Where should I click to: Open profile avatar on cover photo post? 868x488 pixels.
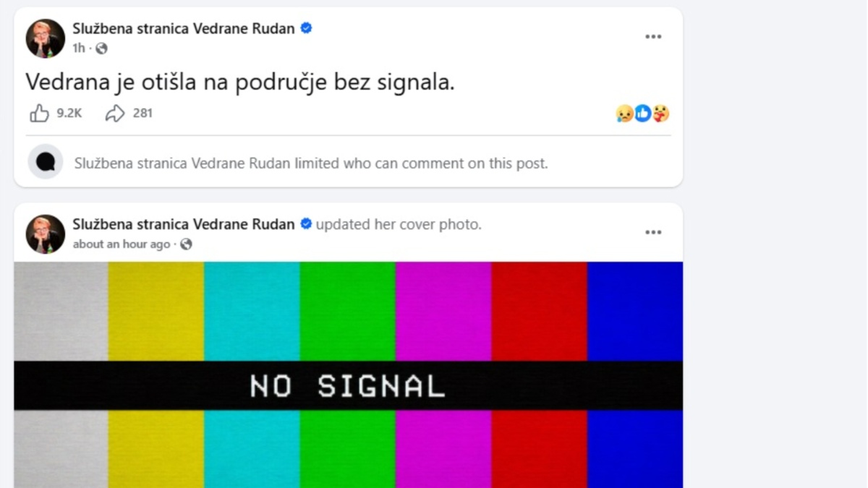click(x=46, y=234)
